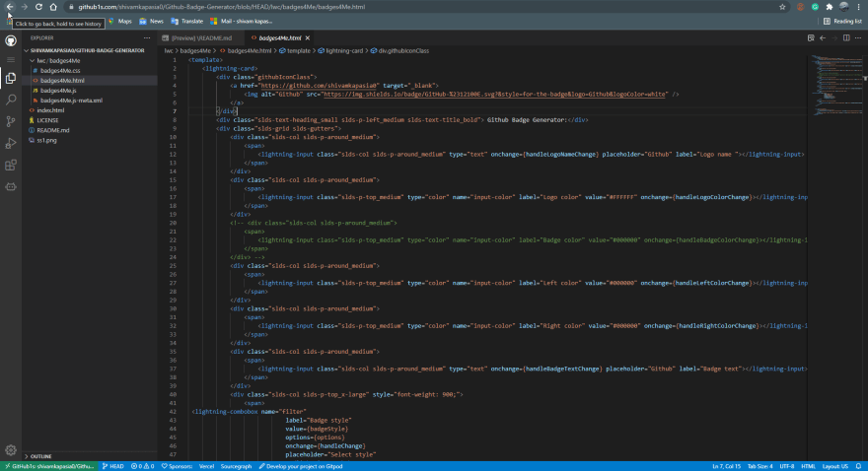
Task: Click the GitHub1s remote indicator in status bar
Action: [x=49, y=466]
